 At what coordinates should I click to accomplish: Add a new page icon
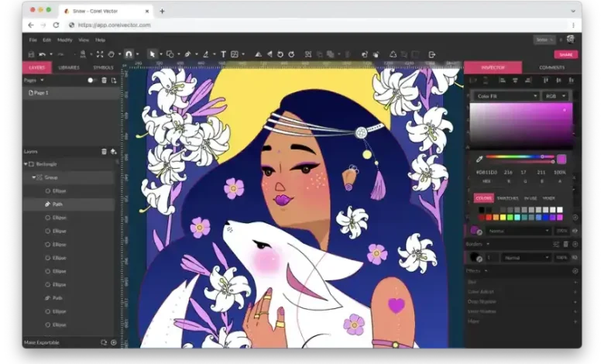coord(114,80)
